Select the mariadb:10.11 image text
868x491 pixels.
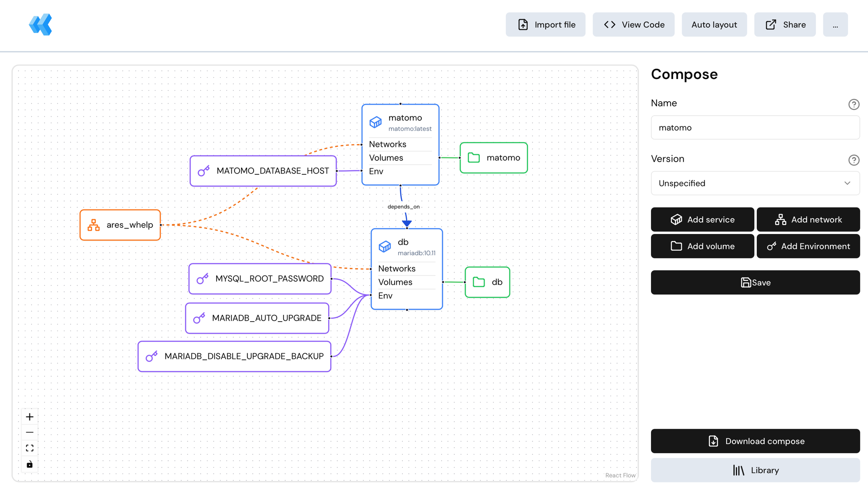click(x=416, y=253)
